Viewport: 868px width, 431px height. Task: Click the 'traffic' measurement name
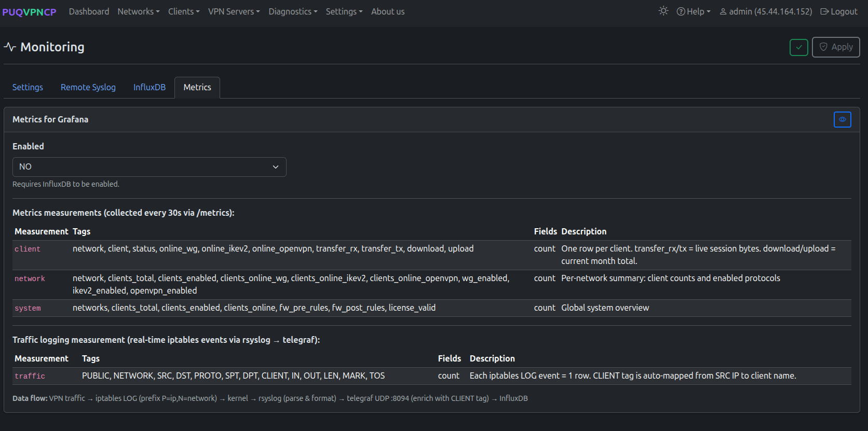pos(30,377)
